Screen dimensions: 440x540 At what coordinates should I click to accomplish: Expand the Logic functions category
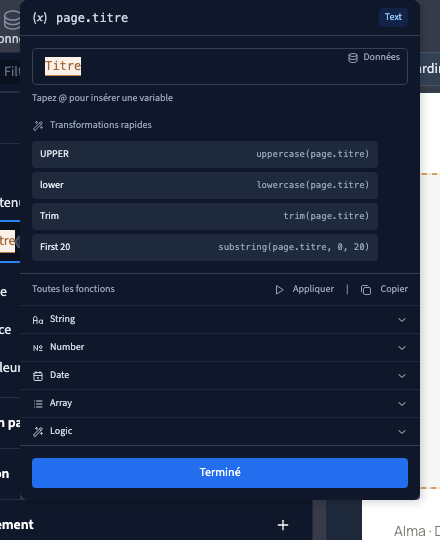point(220,432)
